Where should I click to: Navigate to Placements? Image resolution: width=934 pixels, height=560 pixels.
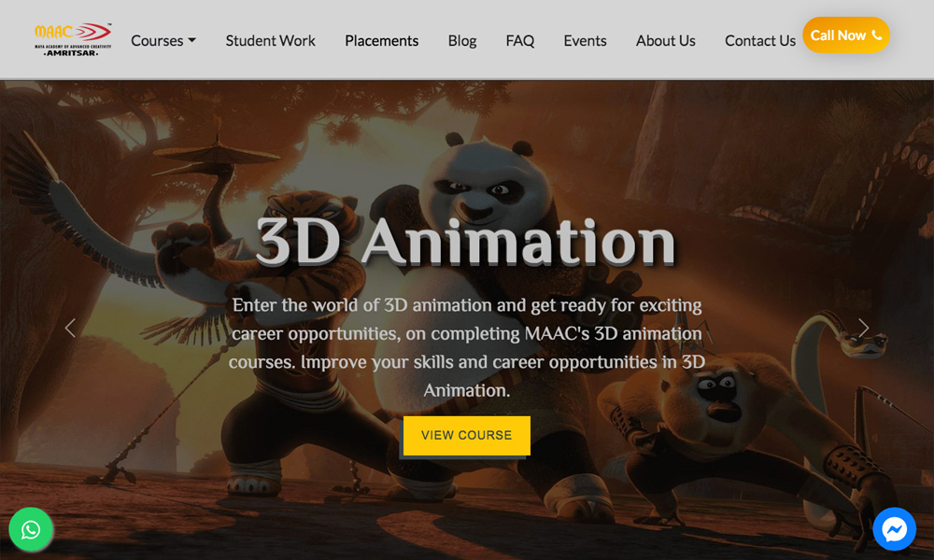pos(381,41)
